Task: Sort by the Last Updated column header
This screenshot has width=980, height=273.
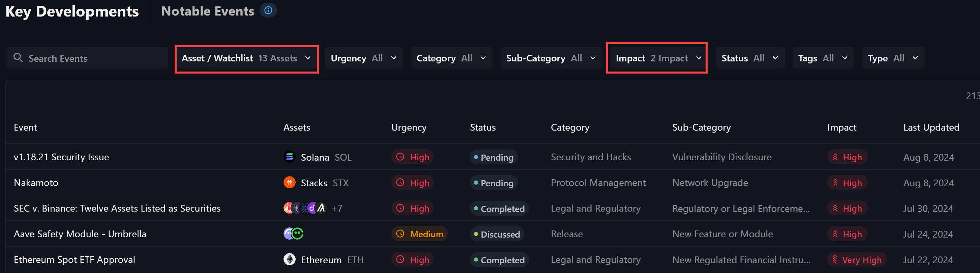Action: click(931, 128)
